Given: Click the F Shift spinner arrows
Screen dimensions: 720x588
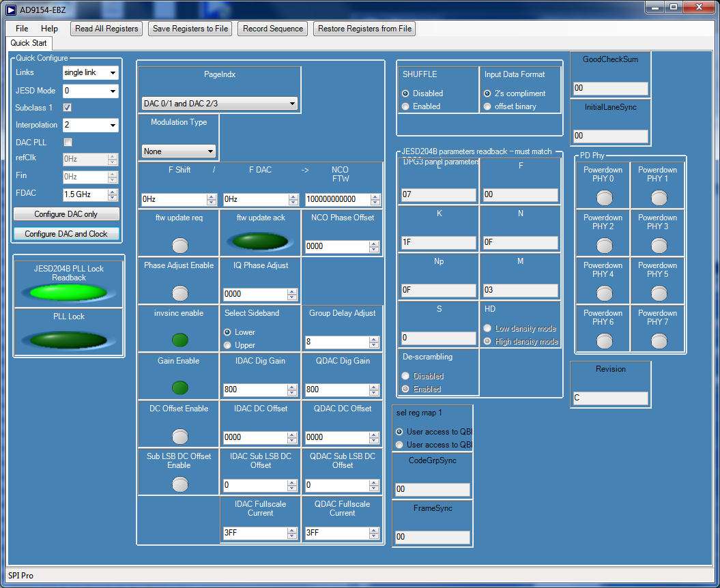Looking at the screenshot, I should [212, 199].
